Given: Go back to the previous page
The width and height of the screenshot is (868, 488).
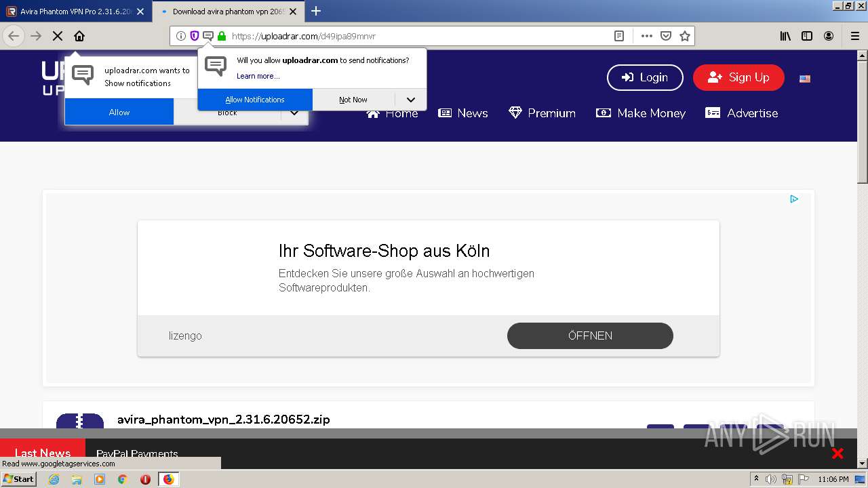Looking at the screenshot, I should [x=14, y=36].
